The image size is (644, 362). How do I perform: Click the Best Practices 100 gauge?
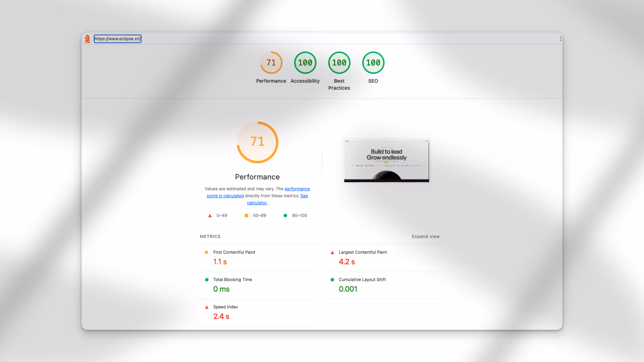[339, 63]
